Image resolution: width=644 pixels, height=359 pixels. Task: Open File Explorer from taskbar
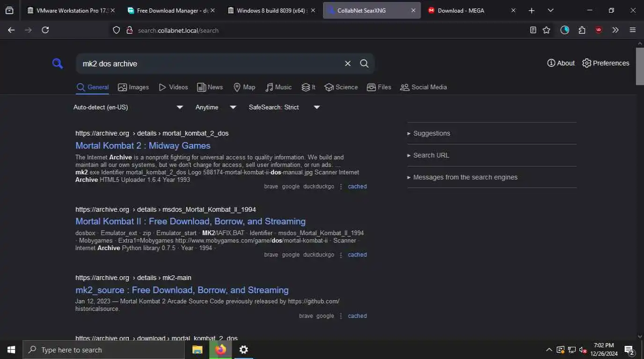pyautogui.click(x=198, y=350)
